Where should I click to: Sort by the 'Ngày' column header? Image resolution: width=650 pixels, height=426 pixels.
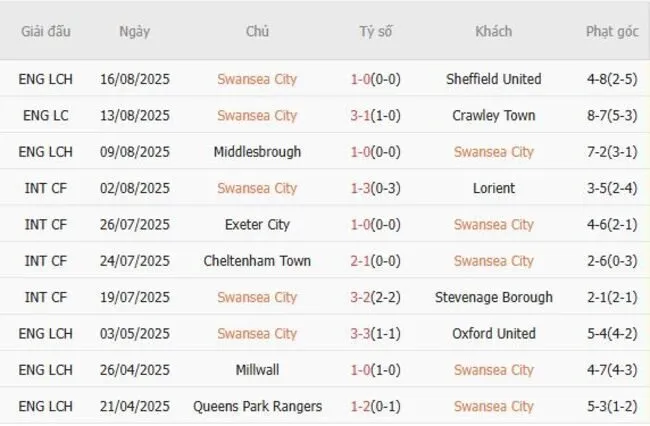click(x=134, y=31)
